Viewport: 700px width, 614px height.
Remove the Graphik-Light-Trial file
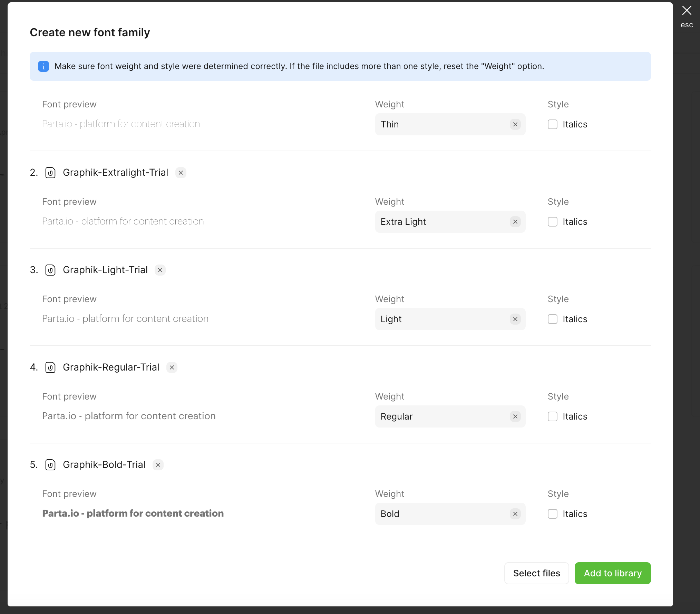click(160, 270)
